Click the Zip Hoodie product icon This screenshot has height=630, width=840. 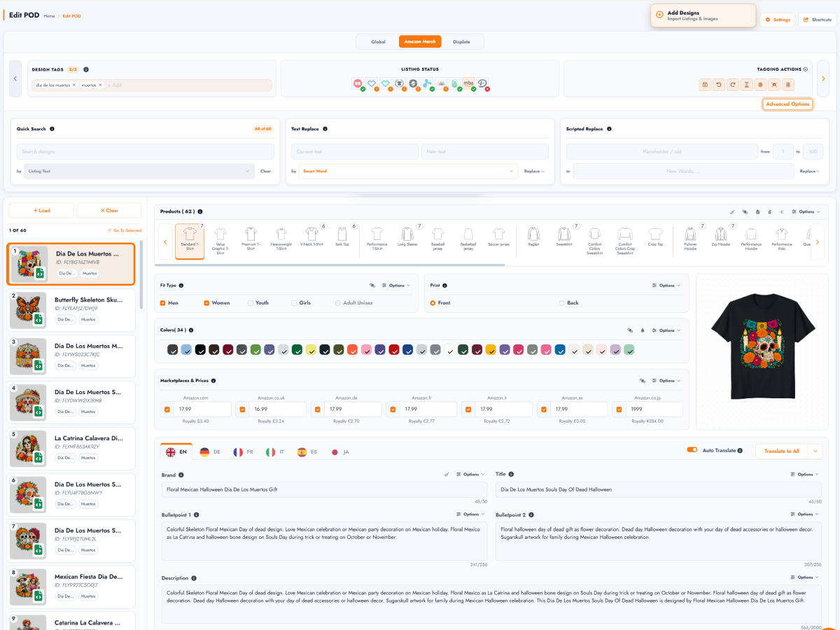[721, 238]
